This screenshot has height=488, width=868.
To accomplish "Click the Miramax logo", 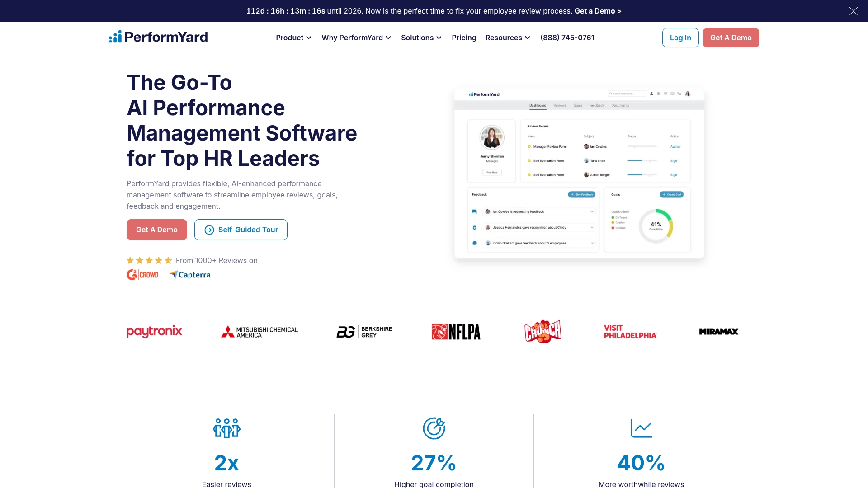I will 718,332.
